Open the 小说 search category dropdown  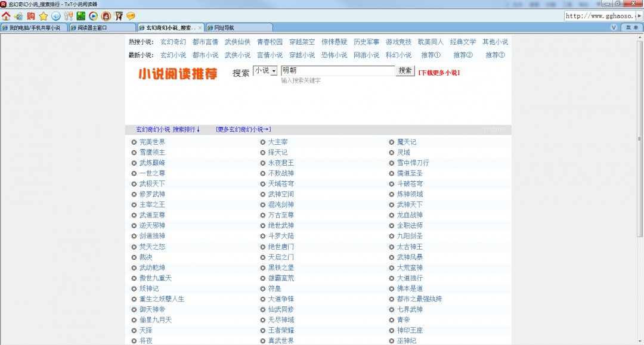coord(265,71)
